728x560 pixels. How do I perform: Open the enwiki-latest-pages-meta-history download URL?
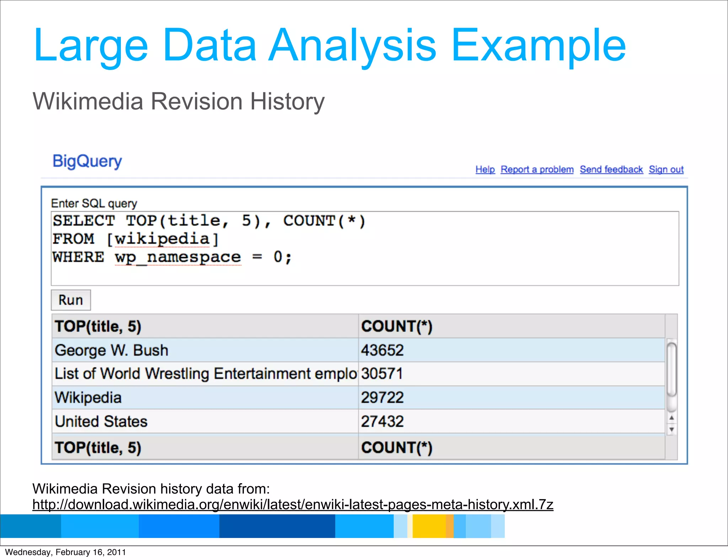[293, 505]
